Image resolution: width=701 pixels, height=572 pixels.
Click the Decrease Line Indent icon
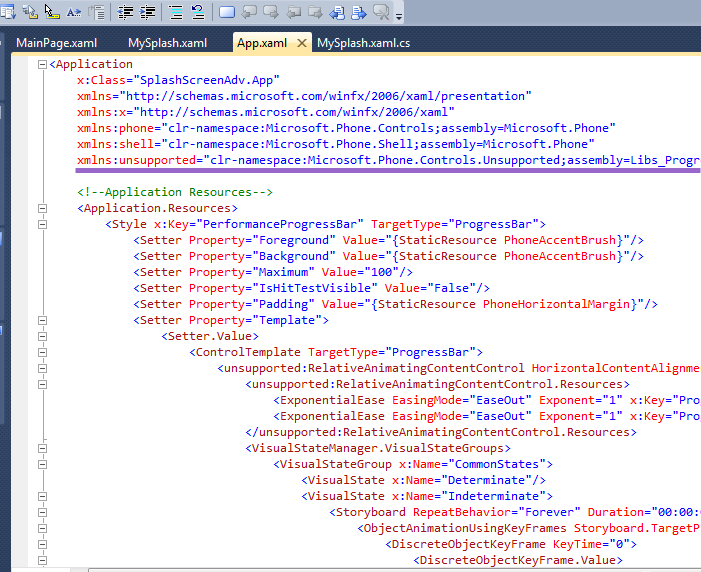(125, 12)
